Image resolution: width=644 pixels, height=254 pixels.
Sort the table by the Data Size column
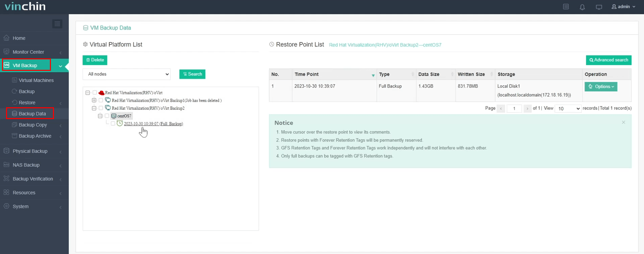[436, 74]
